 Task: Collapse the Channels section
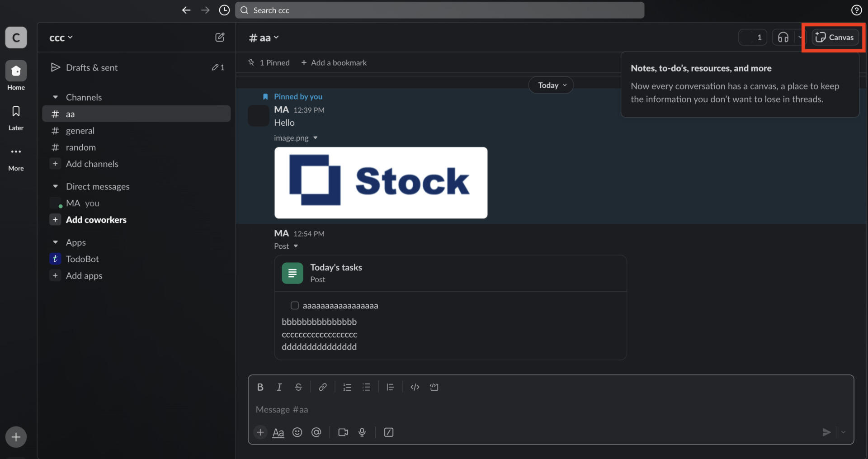pos(56,97)
